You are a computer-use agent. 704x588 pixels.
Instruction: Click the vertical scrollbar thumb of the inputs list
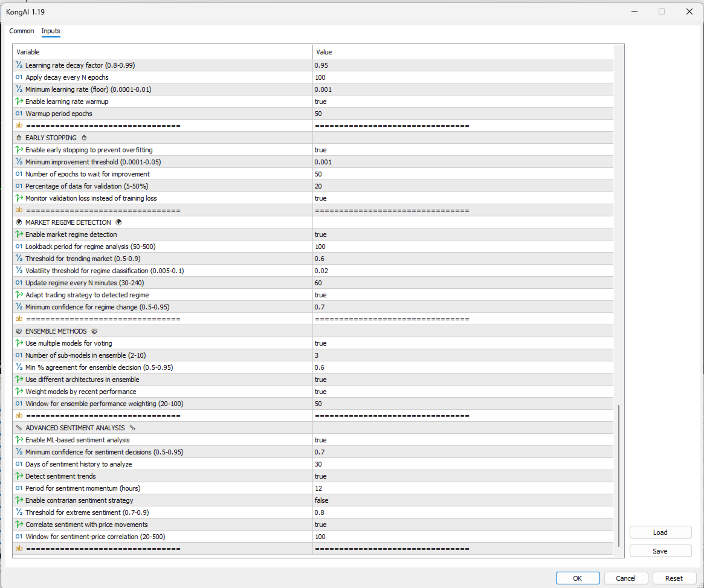(x=619, y=476)
